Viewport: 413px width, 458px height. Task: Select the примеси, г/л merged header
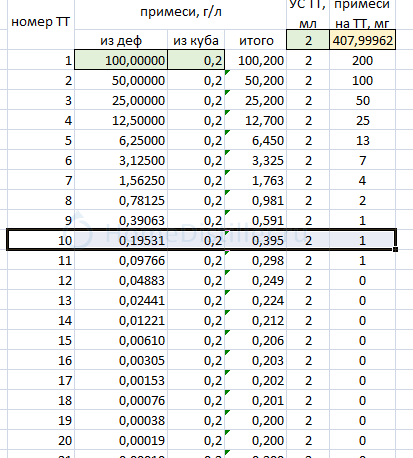[x=180, y=12]
